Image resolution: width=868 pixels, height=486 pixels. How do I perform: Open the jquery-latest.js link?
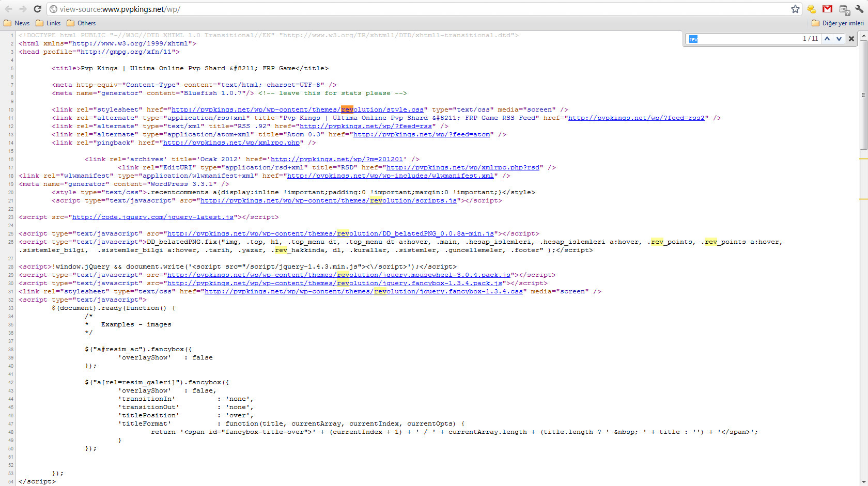tap(153, 217)
